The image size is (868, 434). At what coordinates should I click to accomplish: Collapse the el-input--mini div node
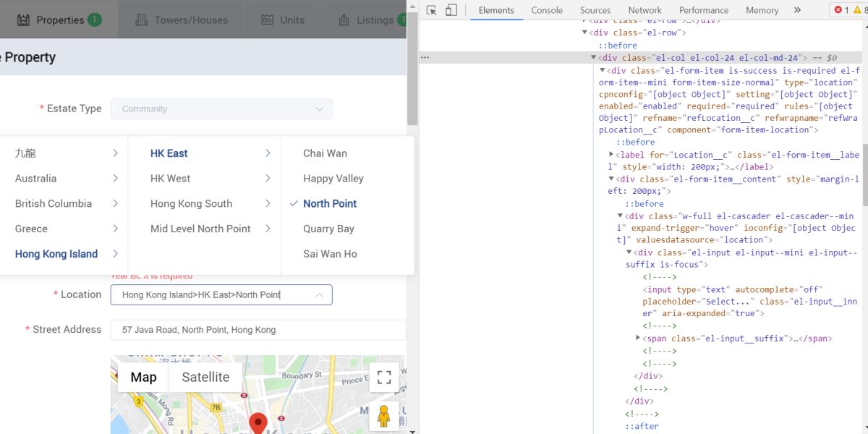click(x=629, y=252)
